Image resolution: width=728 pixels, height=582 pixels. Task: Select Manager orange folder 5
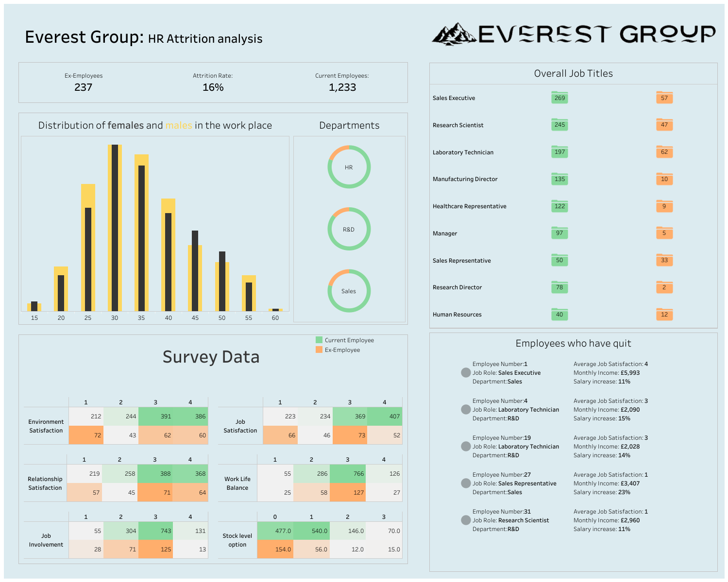point(664,233)
